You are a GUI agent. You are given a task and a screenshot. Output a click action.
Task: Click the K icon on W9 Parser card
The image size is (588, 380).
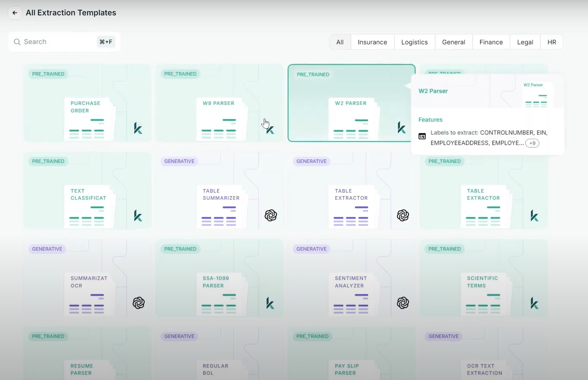[270, 130]
